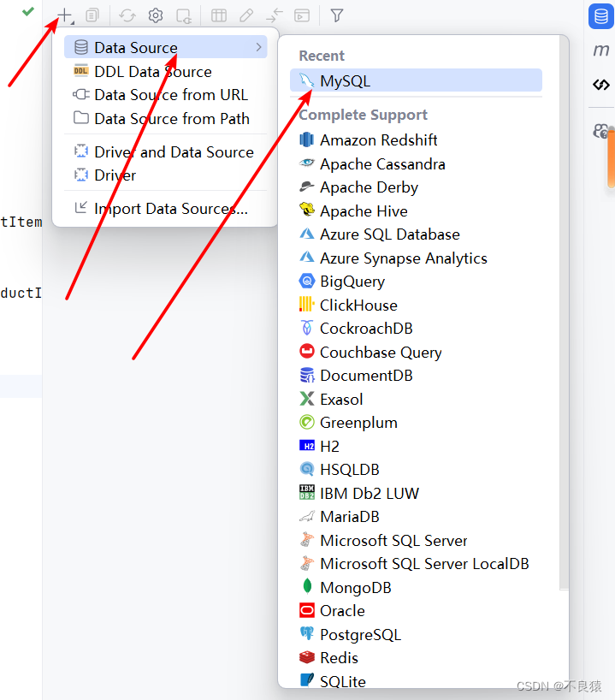Click Import Data Sources... entry
This screenshot has height=700, width=615.
pos(166,209)
